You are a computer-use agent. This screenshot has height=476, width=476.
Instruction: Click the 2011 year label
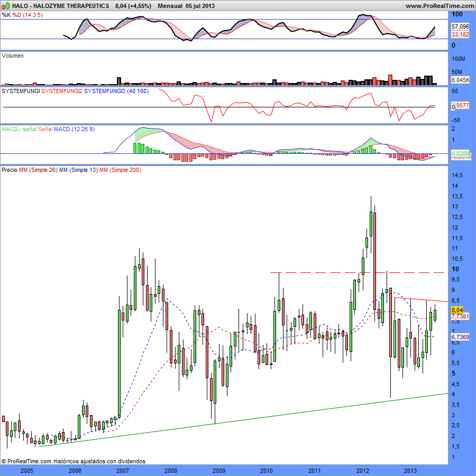(315, 471)
